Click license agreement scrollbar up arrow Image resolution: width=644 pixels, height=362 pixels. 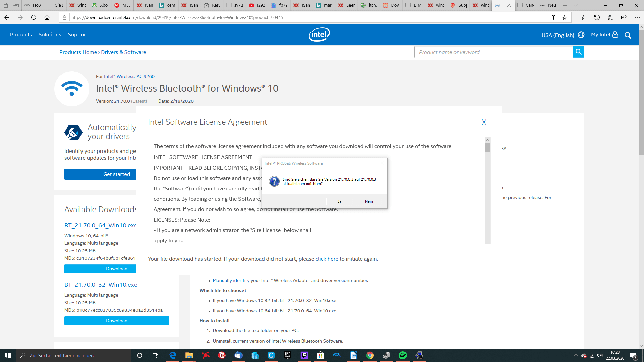click(x=488, y=140)
